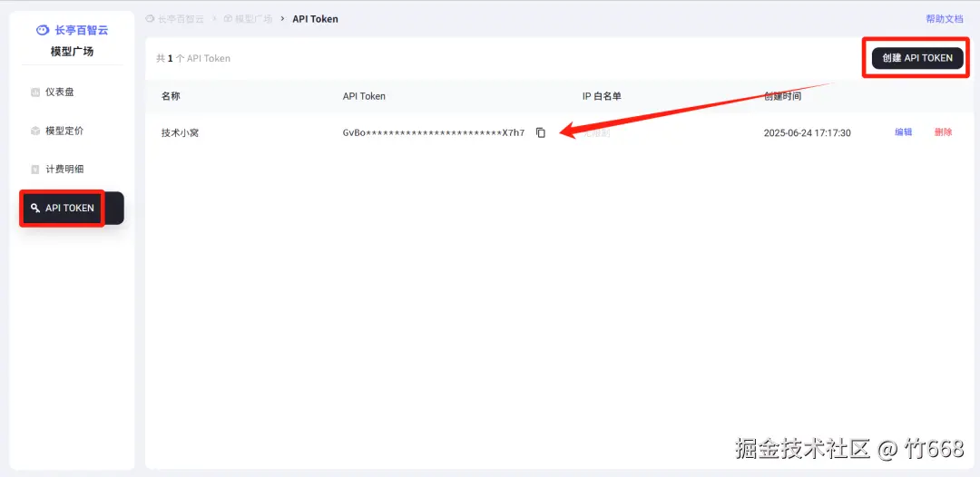Click the 名称 column header
This screenshot has height=477, width=980.
tap(171, 96)
